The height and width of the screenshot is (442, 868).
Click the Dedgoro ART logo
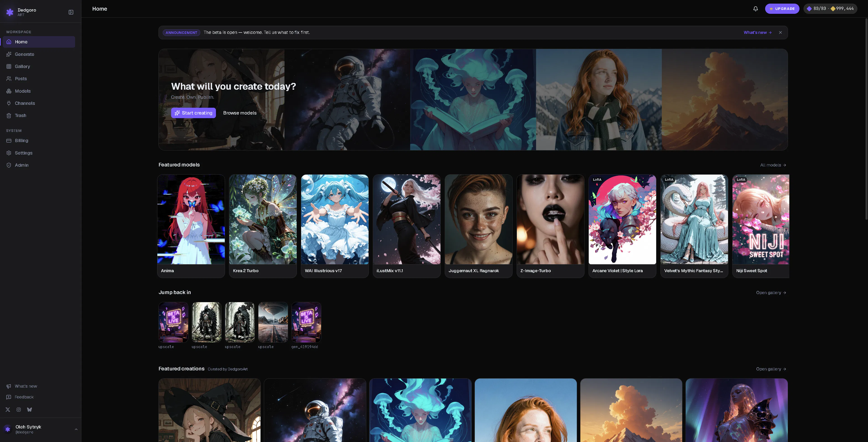21,12
